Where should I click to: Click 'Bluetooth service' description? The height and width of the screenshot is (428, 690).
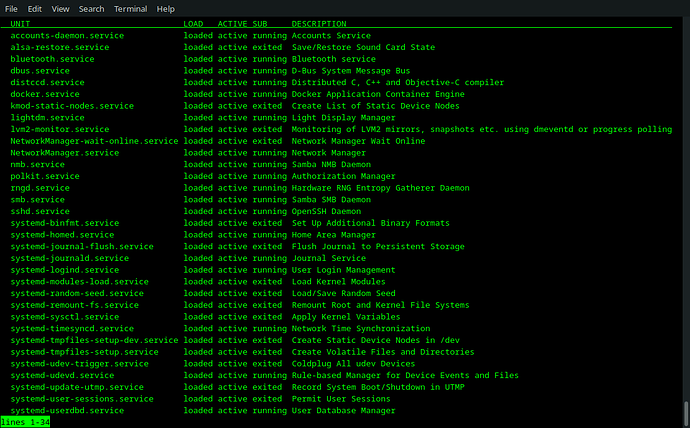pyautogui.click(x=334, y=59)
